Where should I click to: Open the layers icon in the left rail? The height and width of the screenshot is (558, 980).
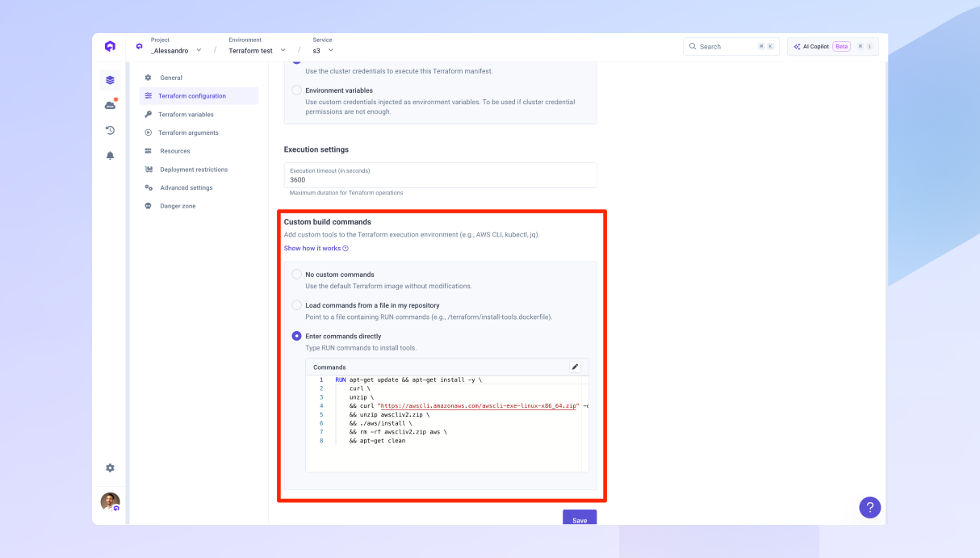coord(110,80)
